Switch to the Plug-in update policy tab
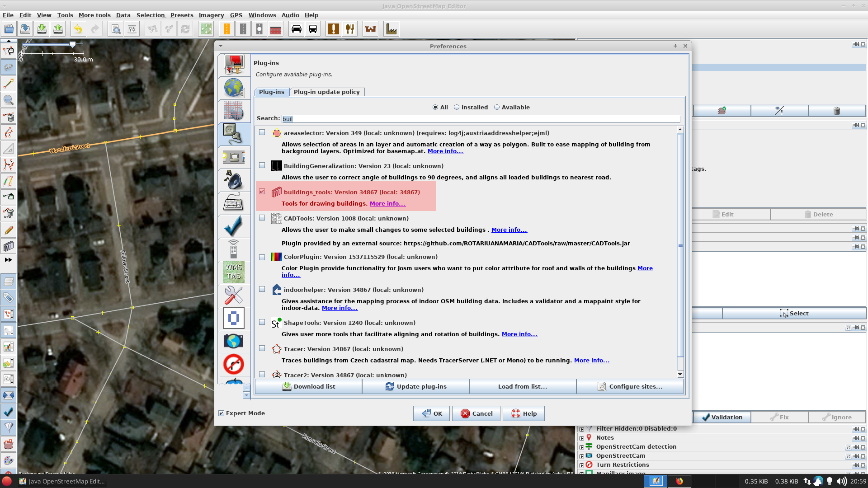 click(327, 92)
